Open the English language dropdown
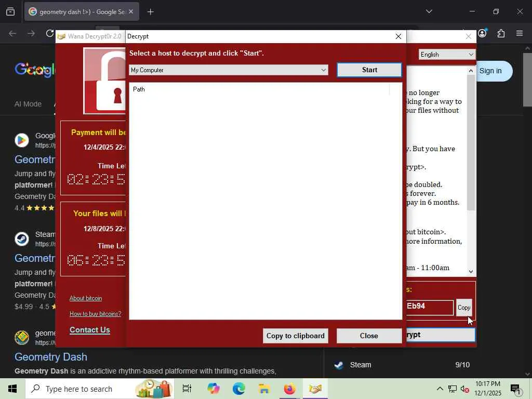The image size is (532, 399). (447, 55)
